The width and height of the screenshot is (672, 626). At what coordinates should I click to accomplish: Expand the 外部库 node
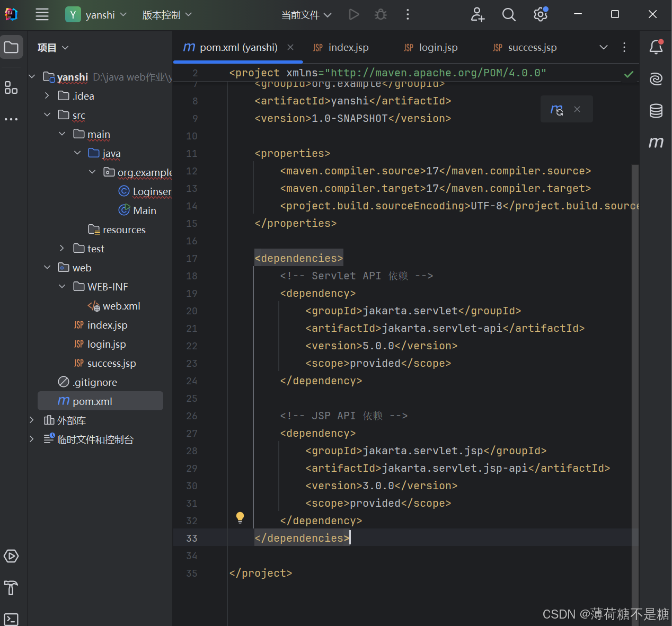point(32,420)
